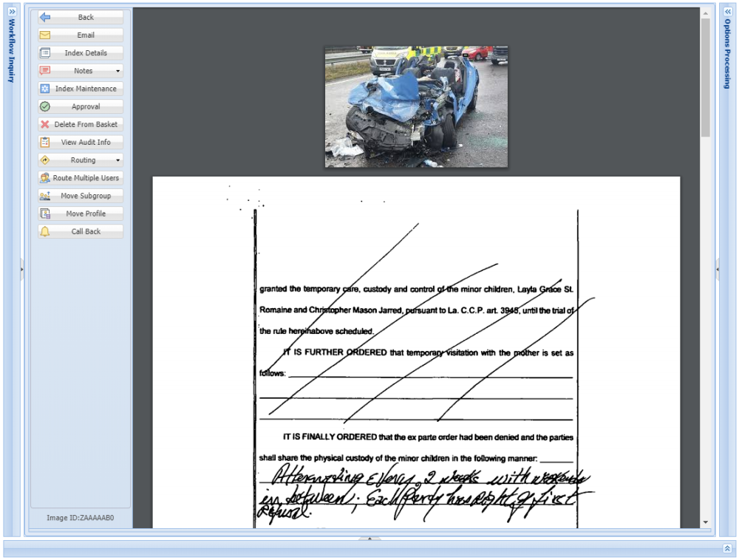Click the green Approval checkmark icon

click(45, 106)
